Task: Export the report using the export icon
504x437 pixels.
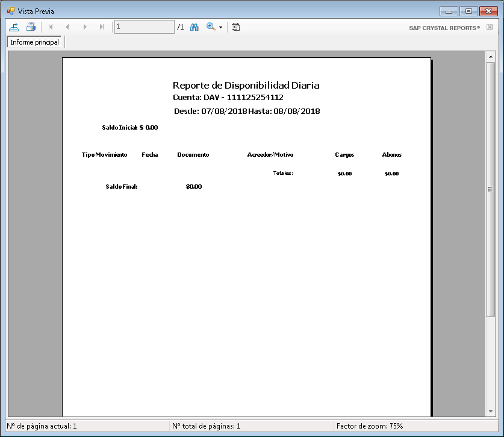Action: coord(14,27)
